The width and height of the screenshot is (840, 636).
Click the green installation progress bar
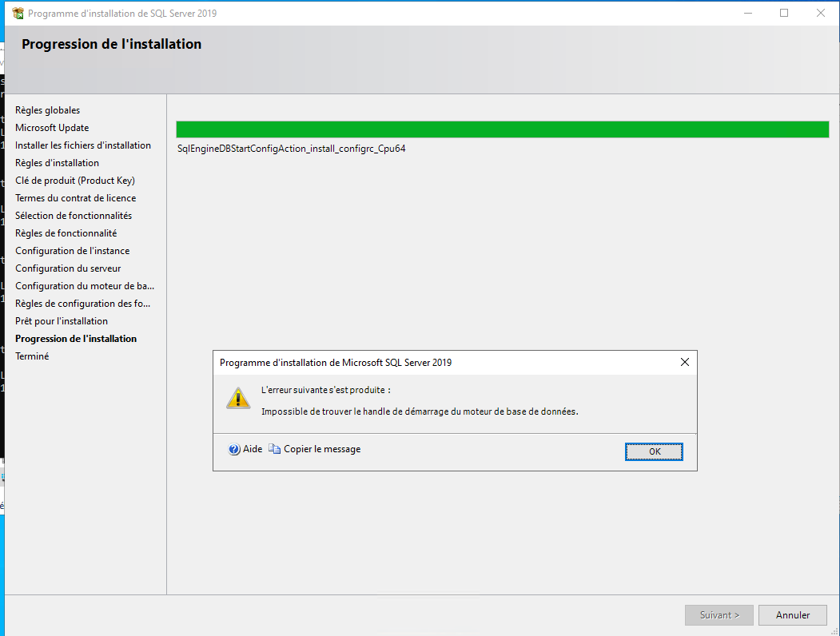coord(503,129)
